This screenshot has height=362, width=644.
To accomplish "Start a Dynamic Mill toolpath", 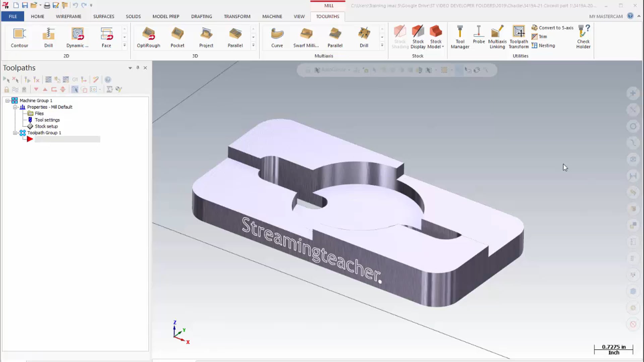I will point(77,38).
